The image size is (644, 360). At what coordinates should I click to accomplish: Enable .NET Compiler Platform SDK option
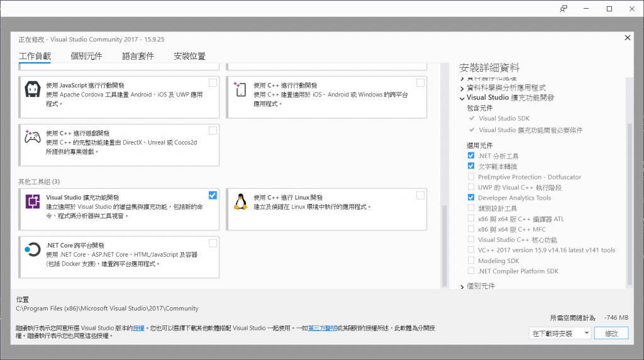coord(470,271)
